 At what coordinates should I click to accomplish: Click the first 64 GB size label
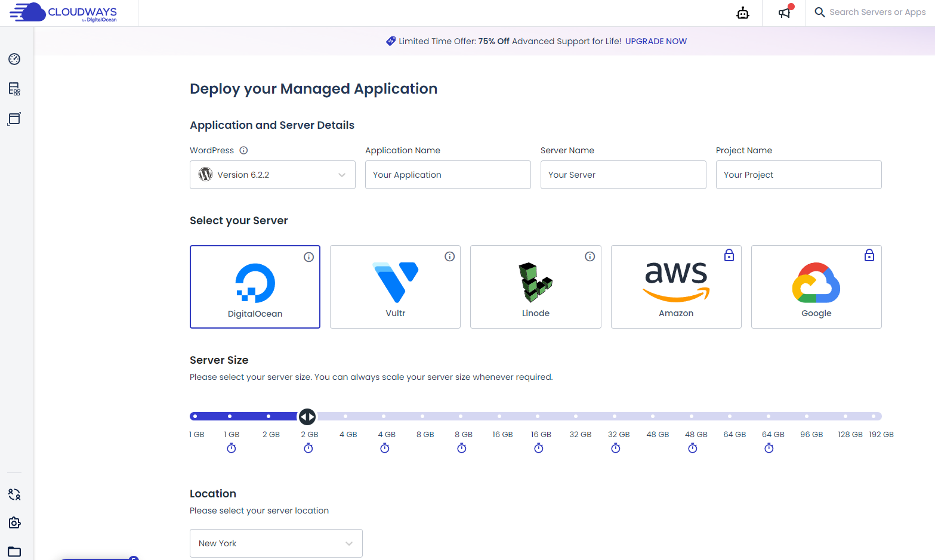point(735,435)
